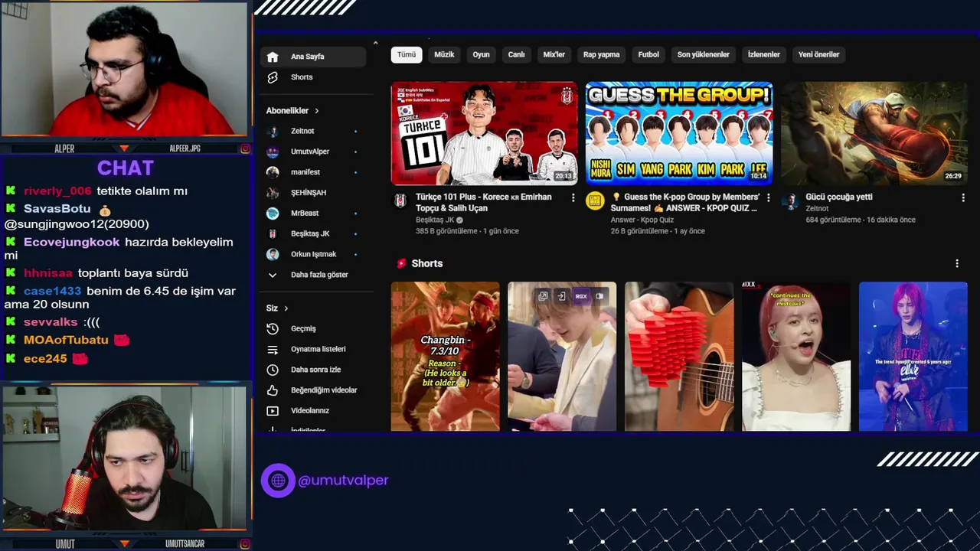Select the Yeni öneriler filter chip
This screenshot has width=980, height=551.
[818, 54]
